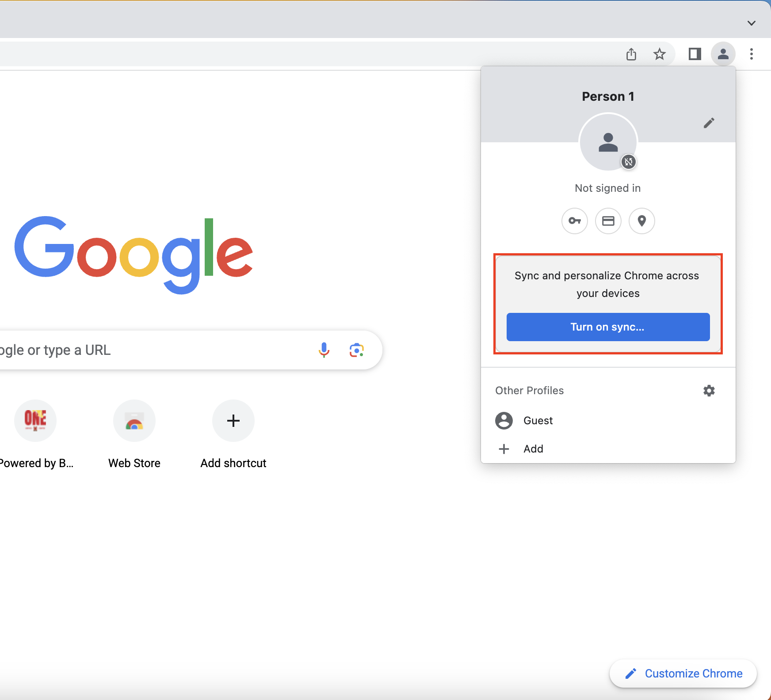Add a new profile
Image resolution: width=771 pixels, height=700 pixels.
point(608,449)
